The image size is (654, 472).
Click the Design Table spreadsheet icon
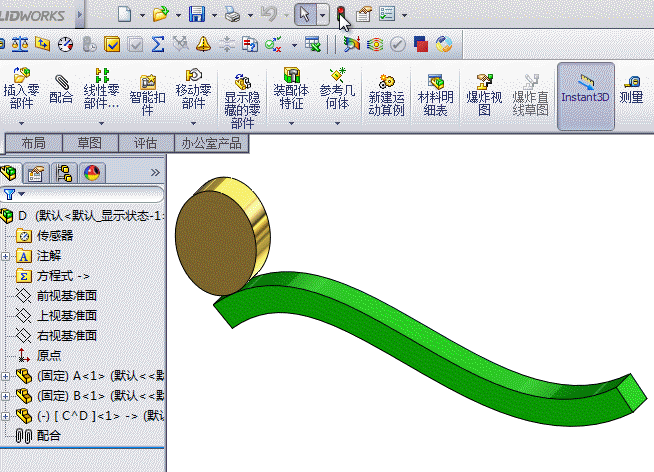click(312, 44)
